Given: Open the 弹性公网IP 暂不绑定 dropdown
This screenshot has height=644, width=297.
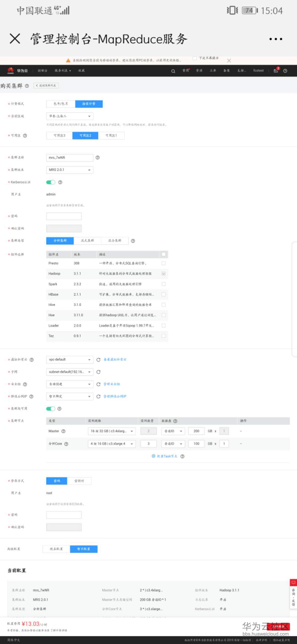Looking at the screenshot, I should tap(70, 397).
